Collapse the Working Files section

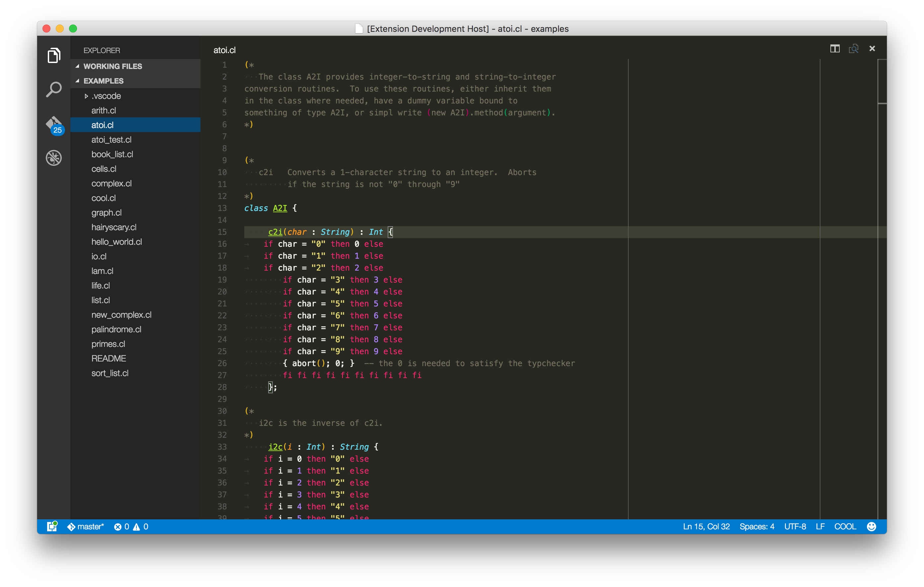click(x=113, y=66)
